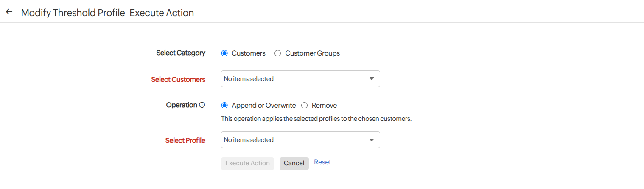This screenshot has height=189, width=644.
Task: Select the Customers radio button
Action: pyautogui.click(x=225, y=53)
